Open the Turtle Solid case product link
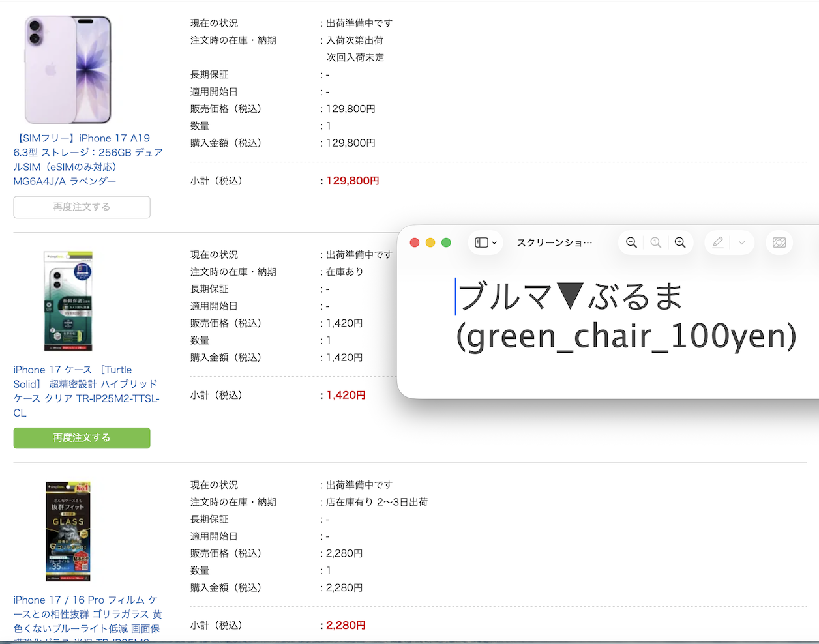819x644 pixels. tap(86, 391)
